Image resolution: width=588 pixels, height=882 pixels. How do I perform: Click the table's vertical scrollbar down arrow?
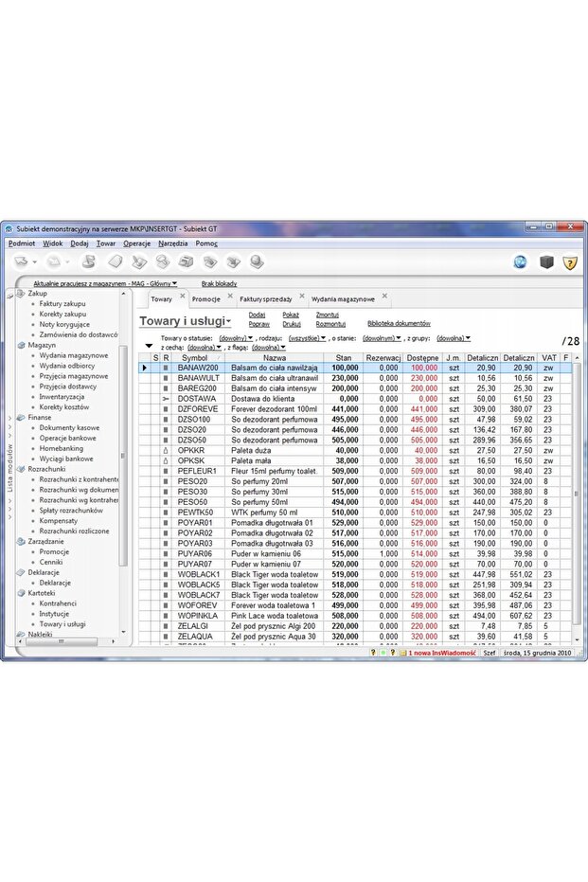point(577,640)
